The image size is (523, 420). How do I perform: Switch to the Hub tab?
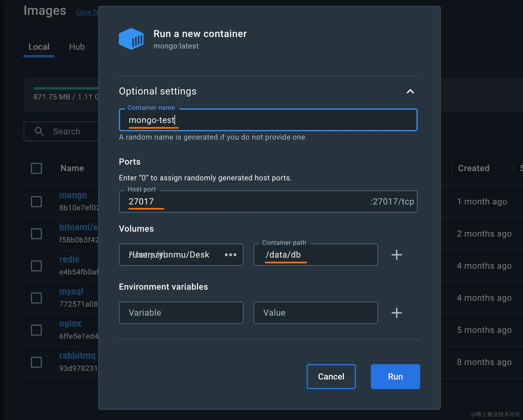click(x=77, y=47)
